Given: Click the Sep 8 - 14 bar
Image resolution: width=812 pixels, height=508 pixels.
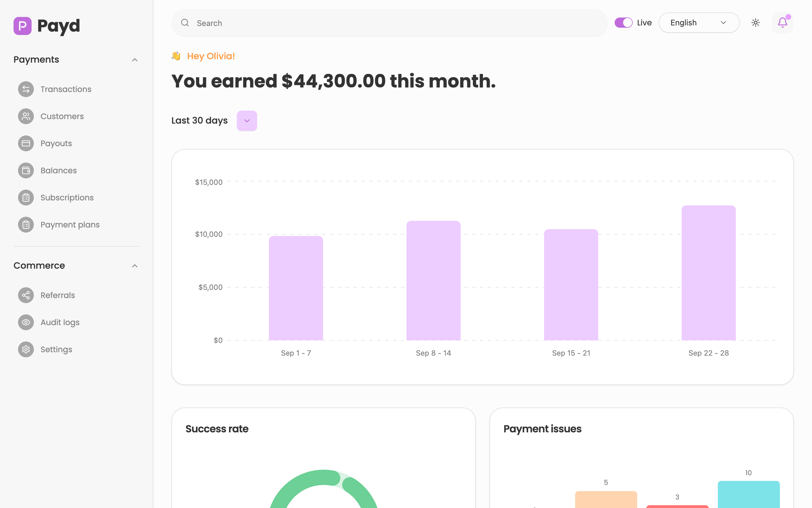Looking at the screenshot, I should click(433, 281).
